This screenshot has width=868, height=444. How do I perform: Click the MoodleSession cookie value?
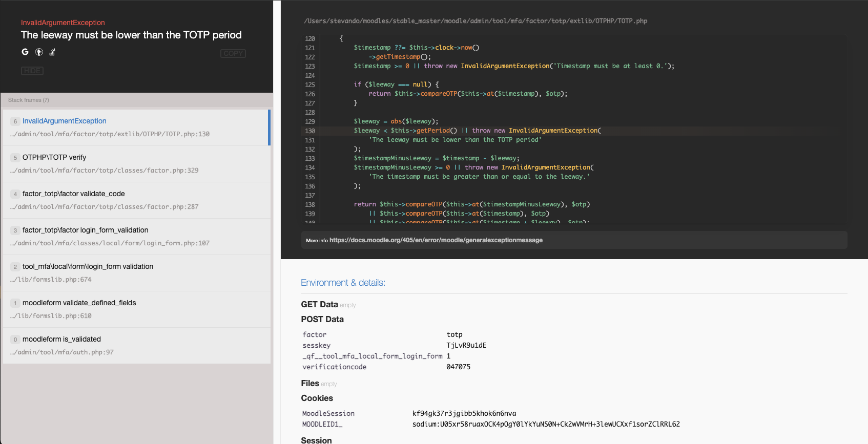tap(464, 413)
